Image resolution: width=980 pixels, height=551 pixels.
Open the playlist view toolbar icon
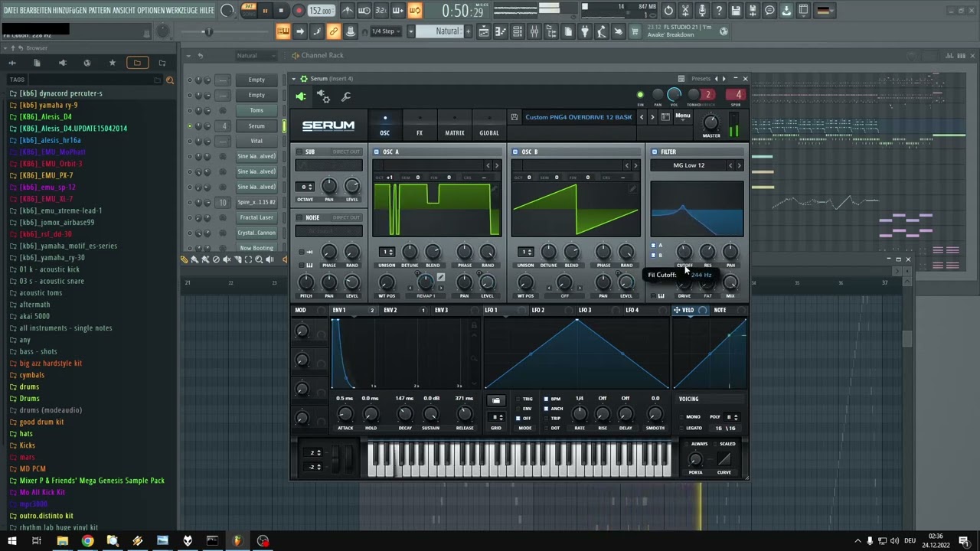click(x=483, y=31)
